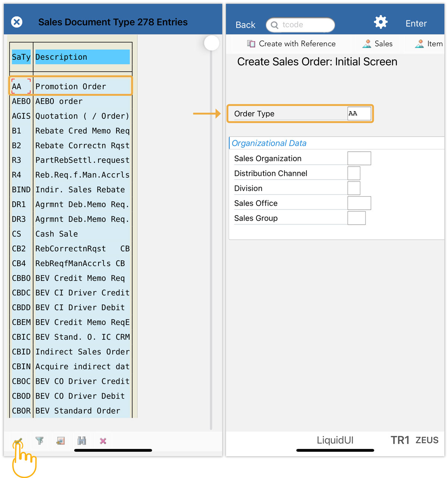
Task: Select the CB2 RebCorrectnRqst row
Action: (x=71, y=249)
